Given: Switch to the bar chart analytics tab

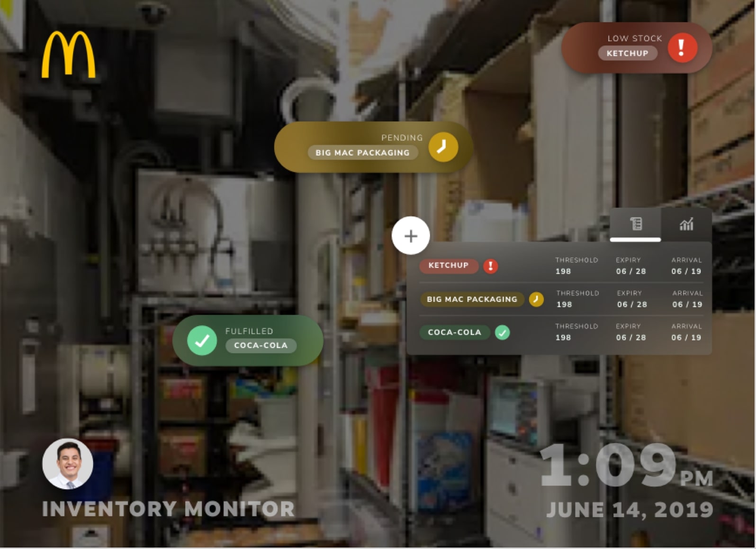Looking at the screenshot, I should 686,224.
